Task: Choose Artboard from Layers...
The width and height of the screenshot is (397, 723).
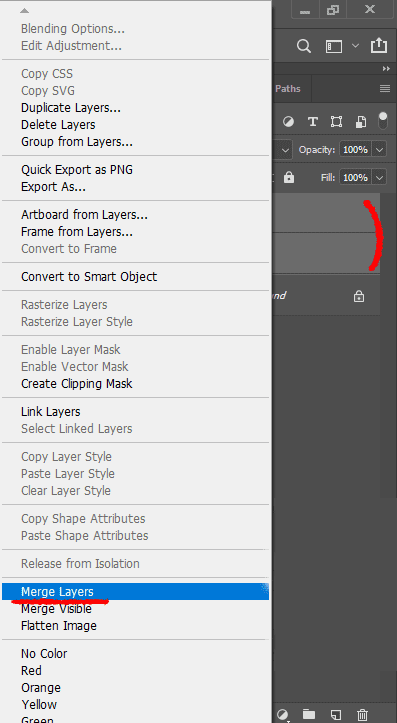Action: click(84, 215)
